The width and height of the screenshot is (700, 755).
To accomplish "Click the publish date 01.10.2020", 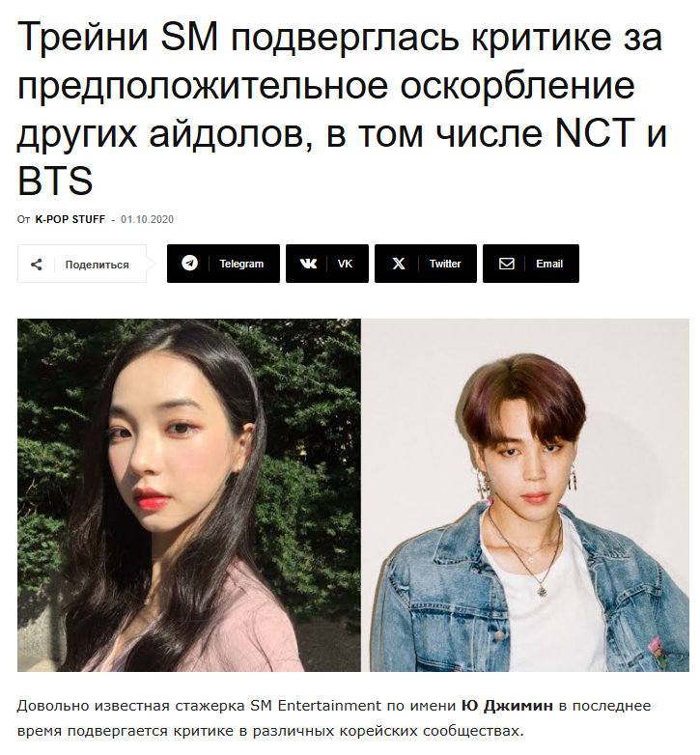I will [x=148, y=219].
